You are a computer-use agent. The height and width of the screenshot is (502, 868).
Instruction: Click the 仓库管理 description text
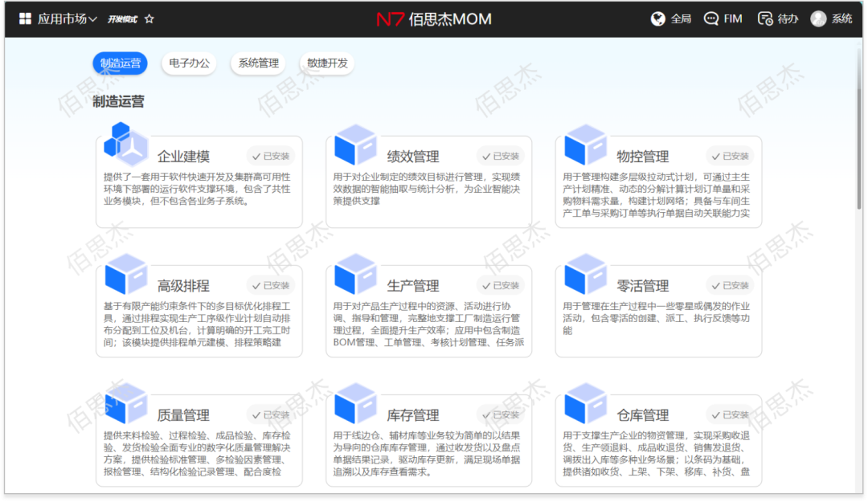click(657, 454)
